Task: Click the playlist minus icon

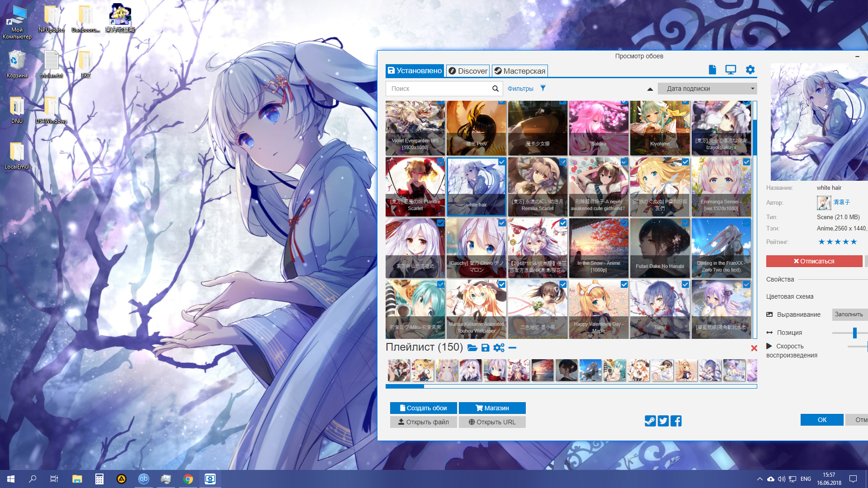Action: pyautogui.click(x=512, y=347)
